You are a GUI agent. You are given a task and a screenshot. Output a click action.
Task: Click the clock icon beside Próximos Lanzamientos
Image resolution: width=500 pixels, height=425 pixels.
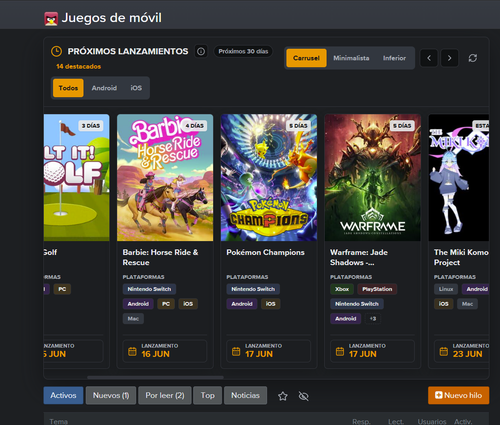(x=56, y=51)
